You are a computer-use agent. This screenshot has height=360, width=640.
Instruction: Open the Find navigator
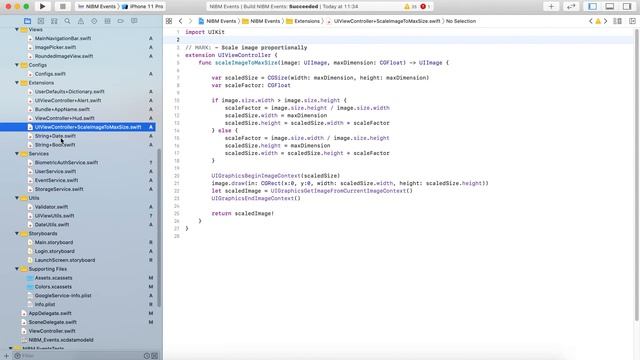point(67,21)
